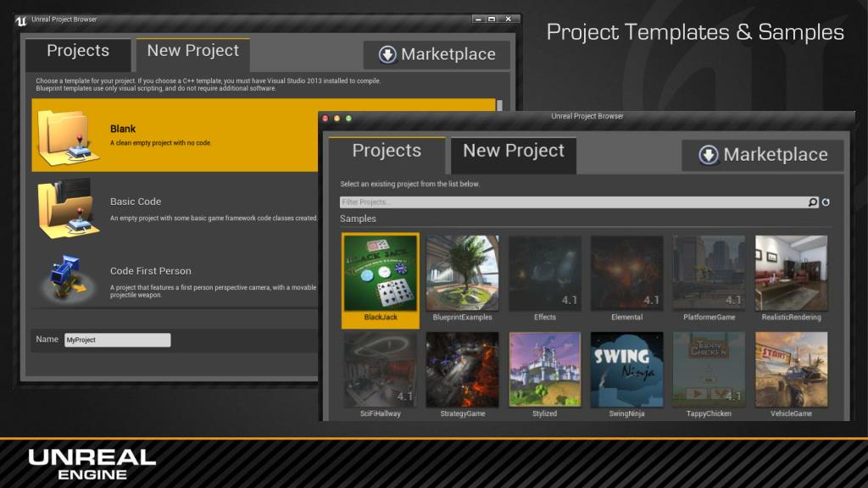Click the yellow minimize dot on front window
This screenshot has height=488, width=868.
click(337, 119)
